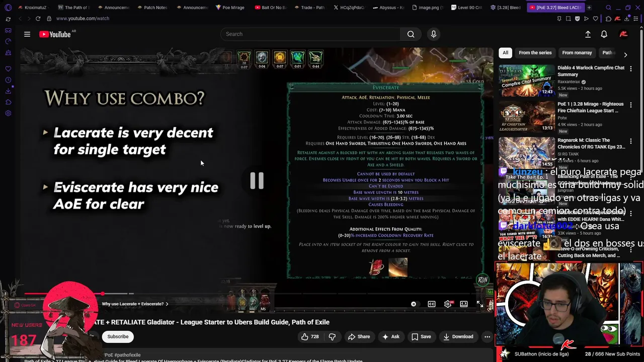Open the Raxxanterax channel name
Image resolution: width=644 pixels, height=362 pixels.
coord(569,82)
